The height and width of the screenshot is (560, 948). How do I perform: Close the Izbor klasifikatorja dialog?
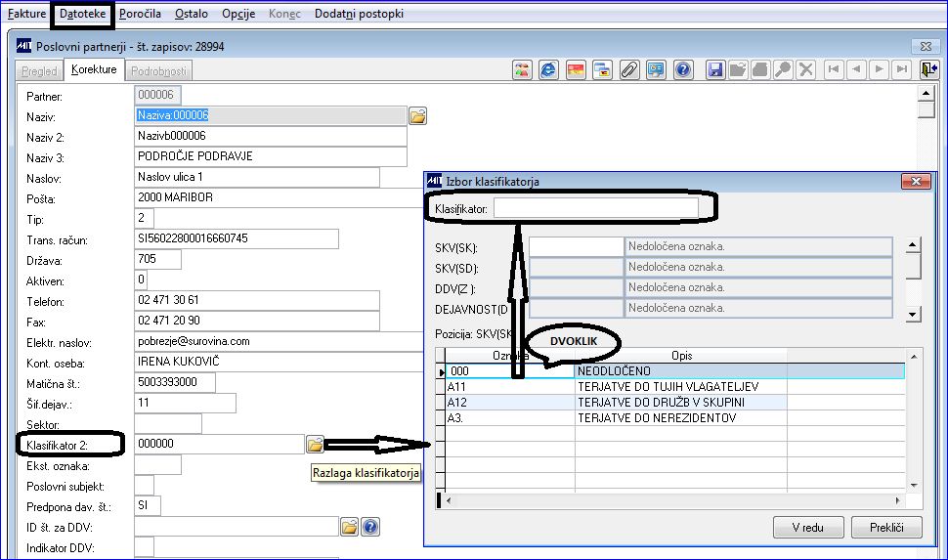916,181
